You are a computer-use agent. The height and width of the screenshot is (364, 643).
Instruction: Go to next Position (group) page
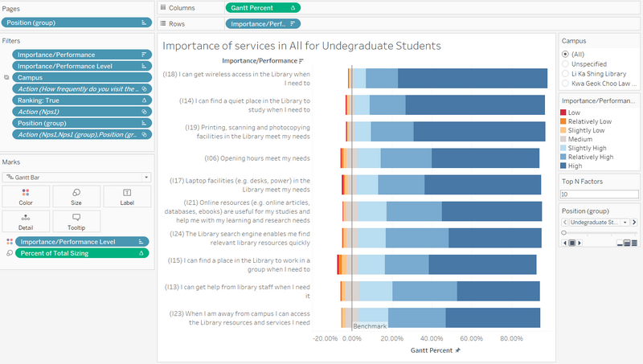coord(634,222)
